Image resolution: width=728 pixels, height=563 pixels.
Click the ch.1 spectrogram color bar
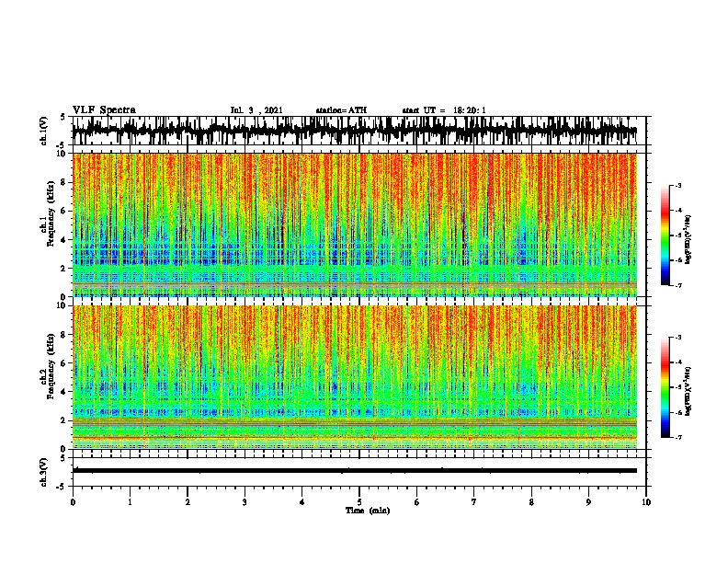[x=665, y=236]
